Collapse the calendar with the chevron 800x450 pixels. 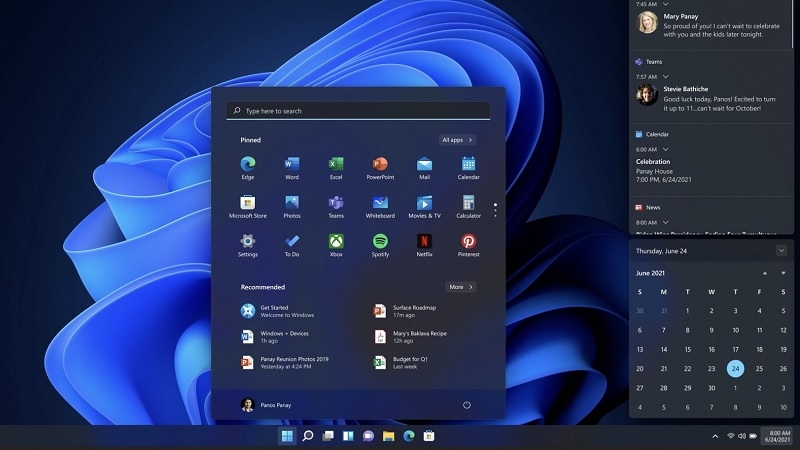pyautogui.click(x=781, y=251)
